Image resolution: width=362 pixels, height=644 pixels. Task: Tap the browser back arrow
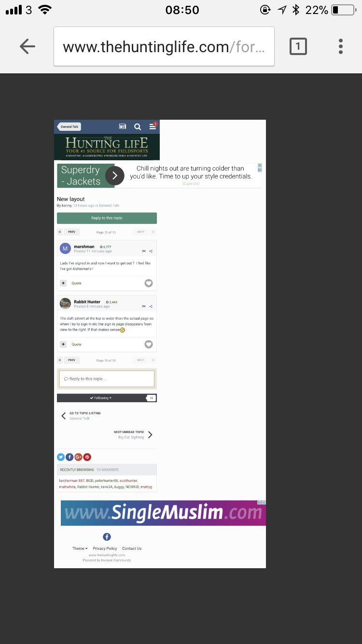[28, 46]
